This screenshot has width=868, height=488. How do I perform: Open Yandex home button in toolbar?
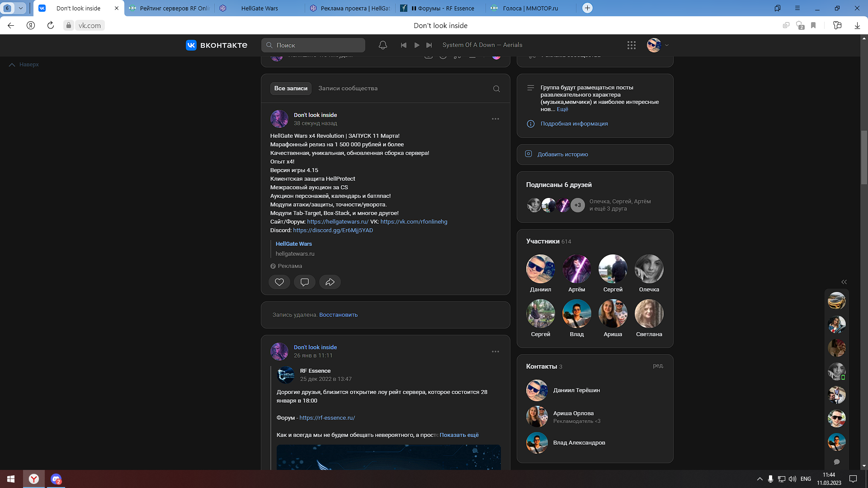(31, 26)
